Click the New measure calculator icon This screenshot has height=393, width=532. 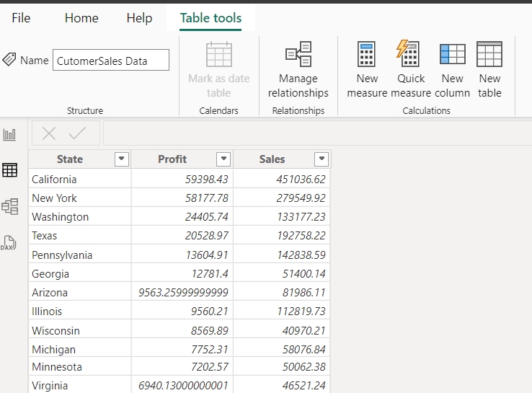pyautogui.click(x=367, y=55)
